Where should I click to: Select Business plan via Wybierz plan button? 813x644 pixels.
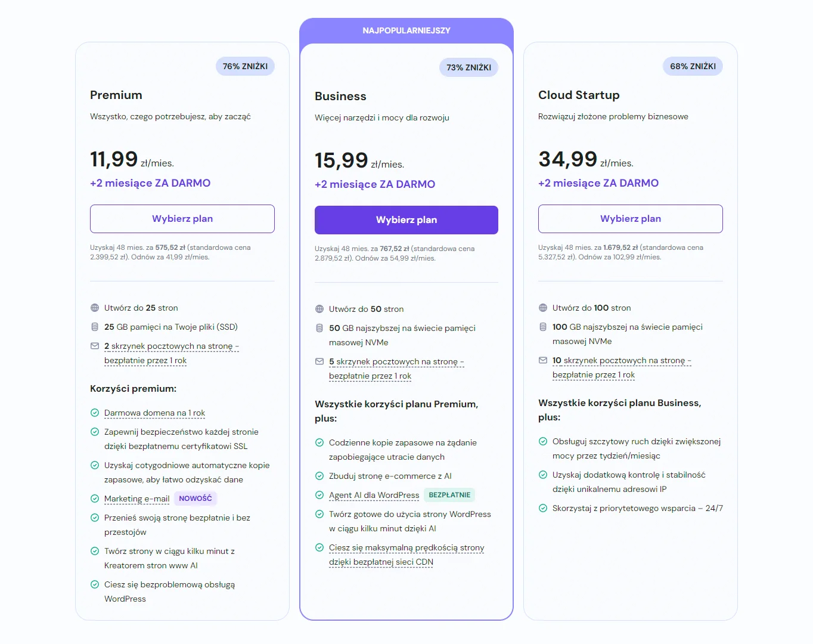[406, 220]
